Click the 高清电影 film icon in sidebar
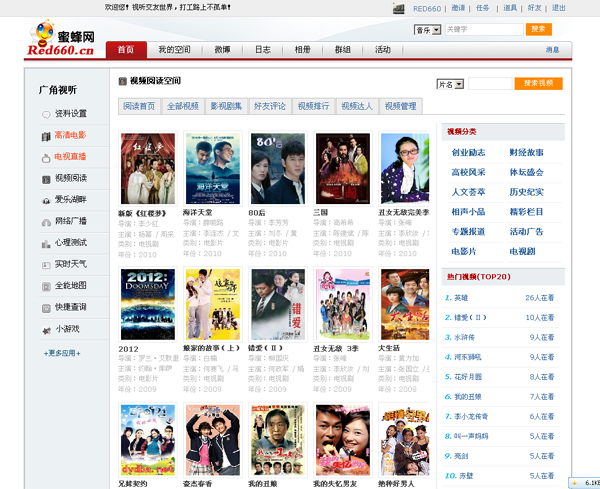600x489 pixels. coord(46,136)
